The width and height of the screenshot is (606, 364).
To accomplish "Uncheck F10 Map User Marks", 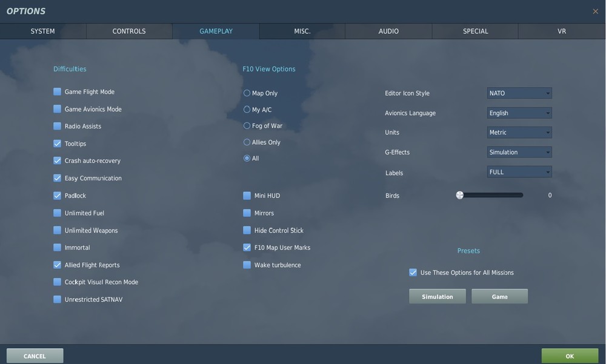I will click(246, 247).
